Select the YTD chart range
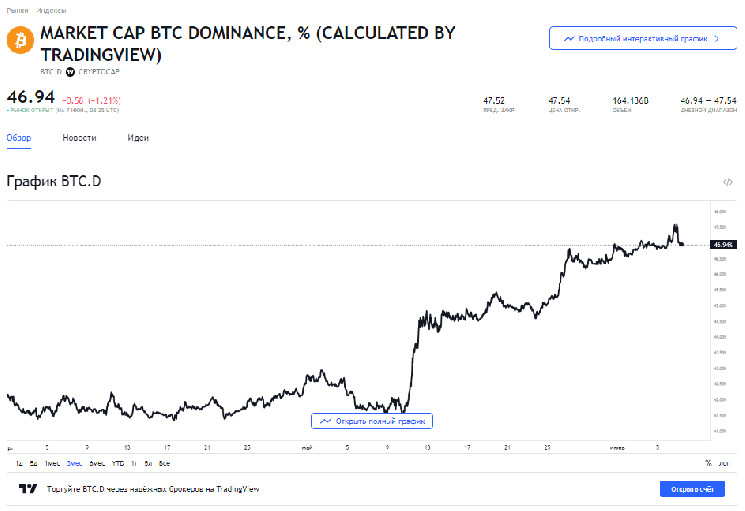The height and width of the screenshot is (511, 745). pyautogui.click(x=118, y=463)
